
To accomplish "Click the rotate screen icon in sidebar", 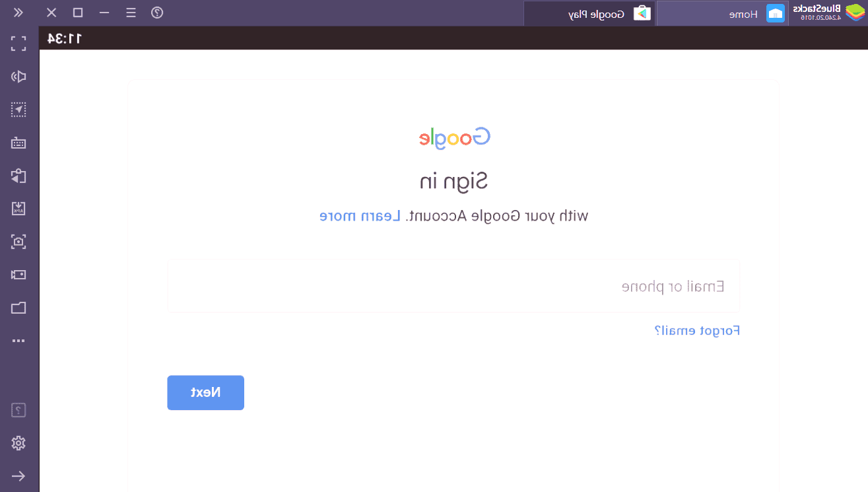I will [x=18, y=176].
